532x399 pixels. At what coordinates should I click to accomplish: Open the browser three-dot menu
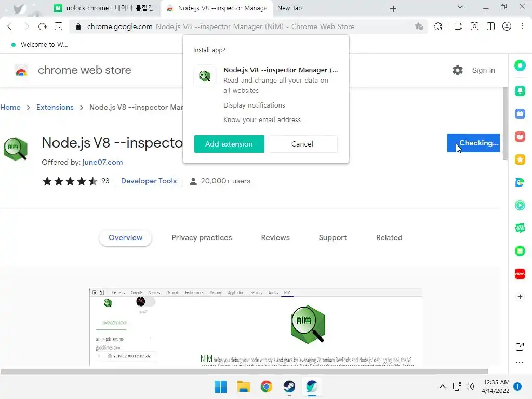[x=523, y=26]
